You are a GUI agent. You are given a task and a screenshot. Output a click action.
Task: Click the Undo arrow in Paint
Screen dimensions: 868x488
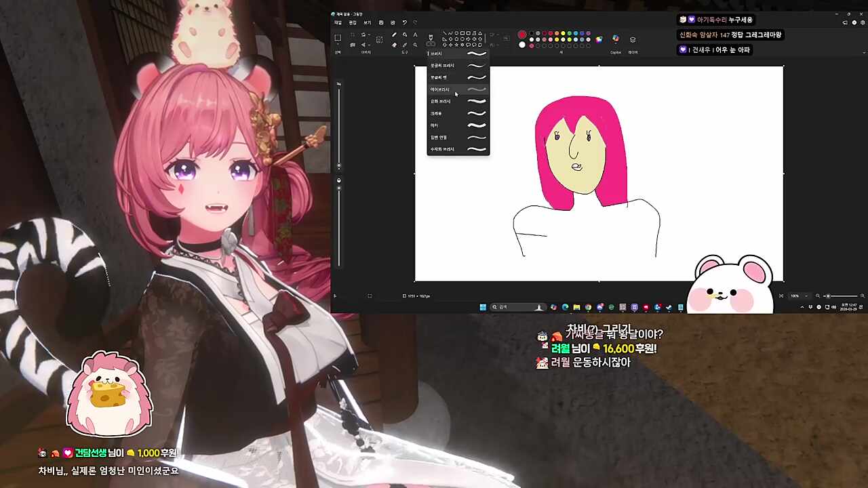coord(404,22)
